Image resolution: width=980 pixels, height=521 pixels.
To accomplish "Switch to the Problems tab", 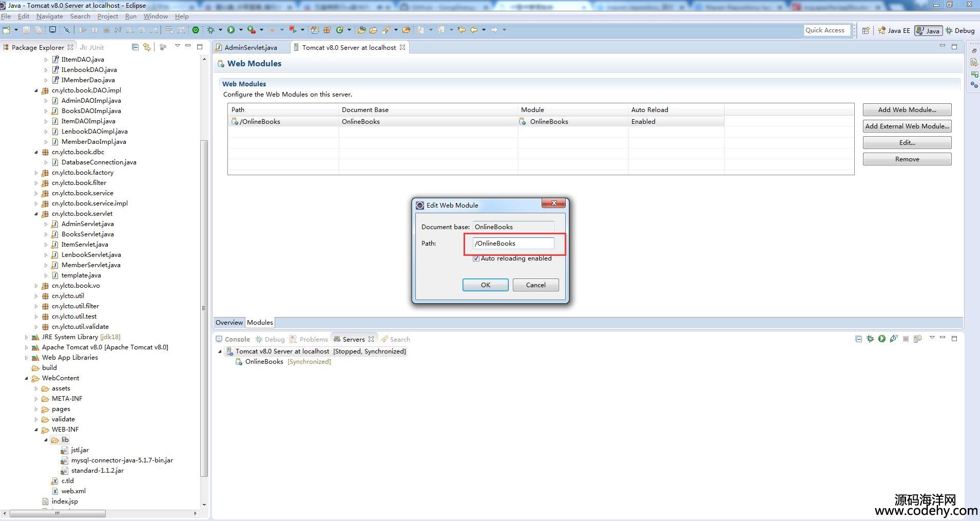I will tap(309, 339).
